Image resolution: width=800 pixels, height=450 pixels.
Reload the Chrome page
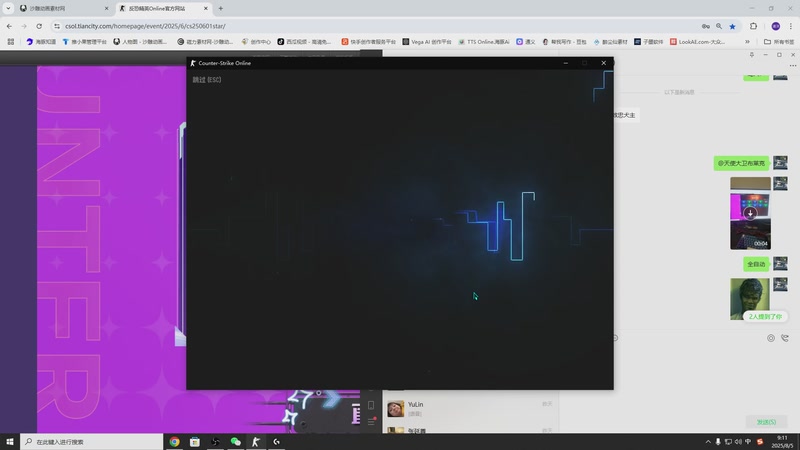coord(39,26)
